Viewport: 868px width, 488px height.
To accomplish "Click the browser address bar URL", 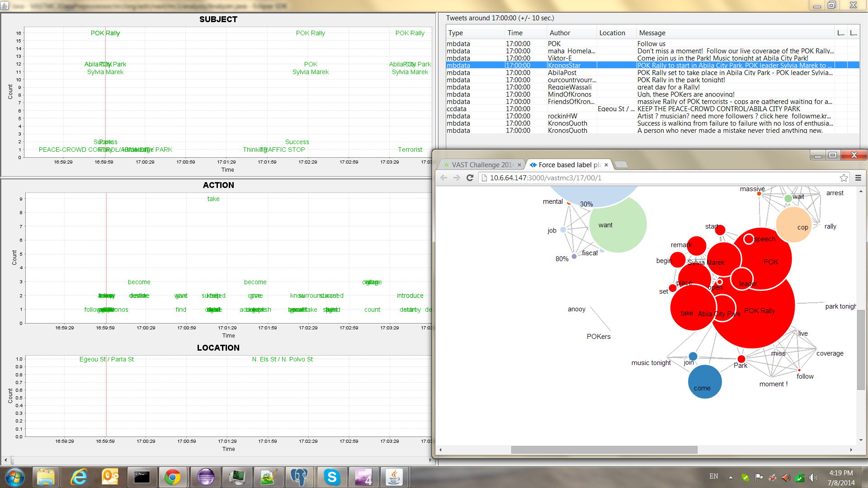I will pyautogui.click(x=545, y=178).
